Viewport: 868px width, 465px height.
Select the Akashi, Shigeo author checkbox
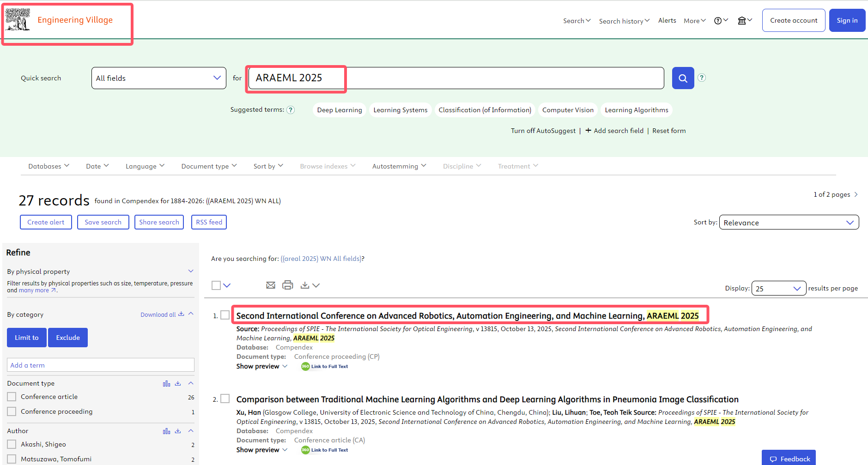[x=12, y=444]
